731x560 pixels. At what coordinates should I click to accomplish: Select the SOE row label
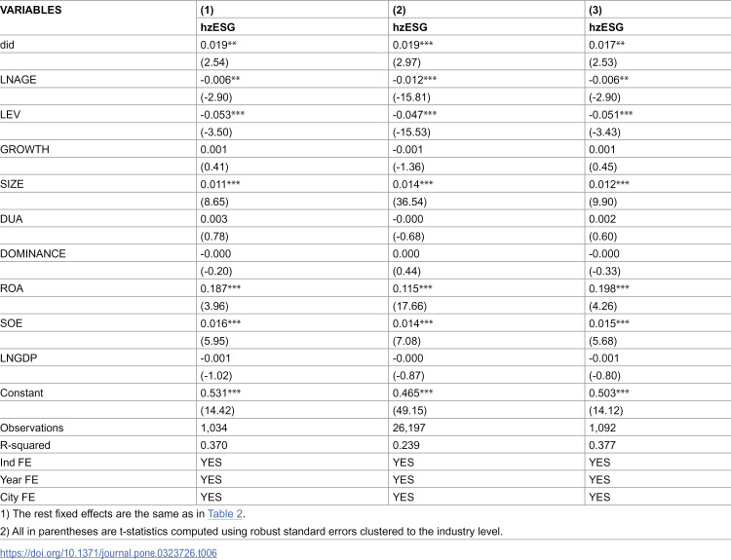click(x=11, y=323)
